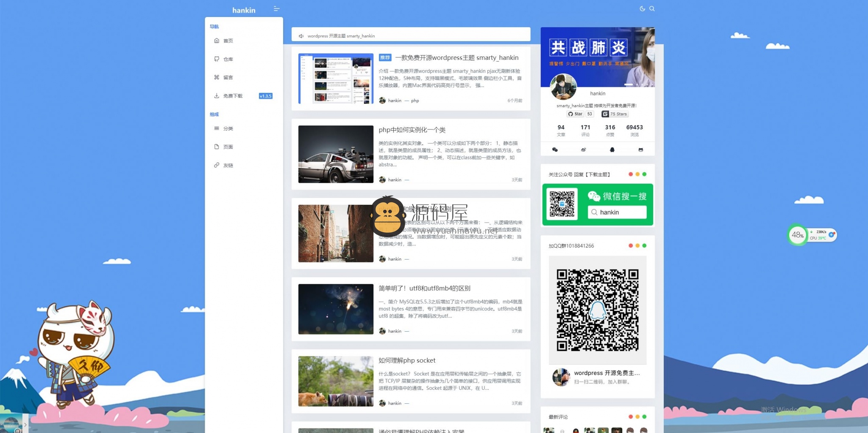Open the alley street article thumbnail

tap(336, 233)
